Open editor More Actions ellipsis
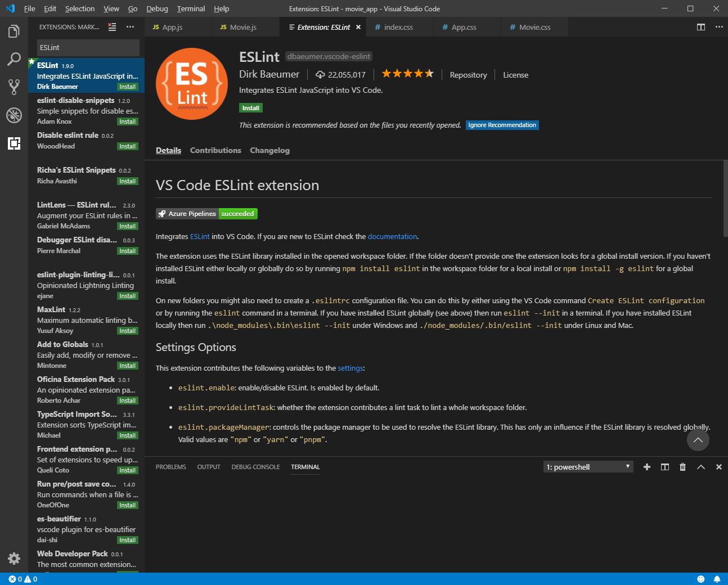Screen dimensions: 728x585 (x=719, y=27)
